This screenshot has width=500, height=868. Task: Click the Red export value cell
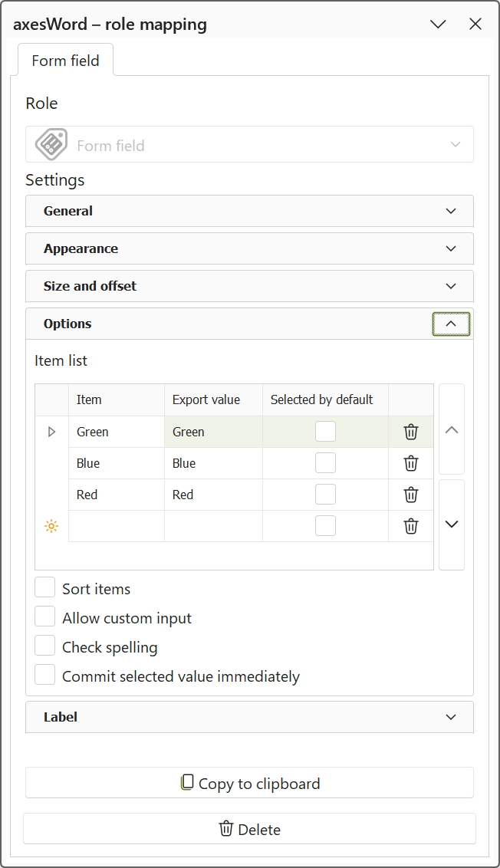coord(214,495)
